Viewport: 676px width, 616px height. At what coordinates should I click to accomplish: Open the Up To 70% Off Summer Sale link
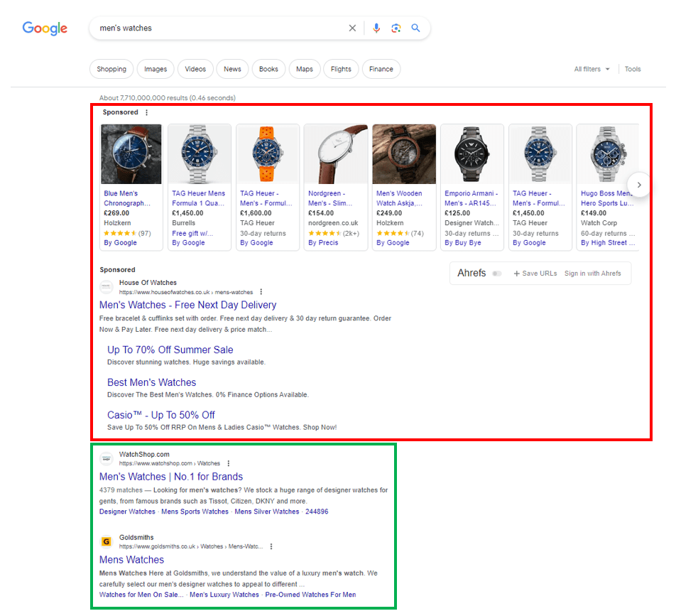pyautogui.click(x=170, y=350)
